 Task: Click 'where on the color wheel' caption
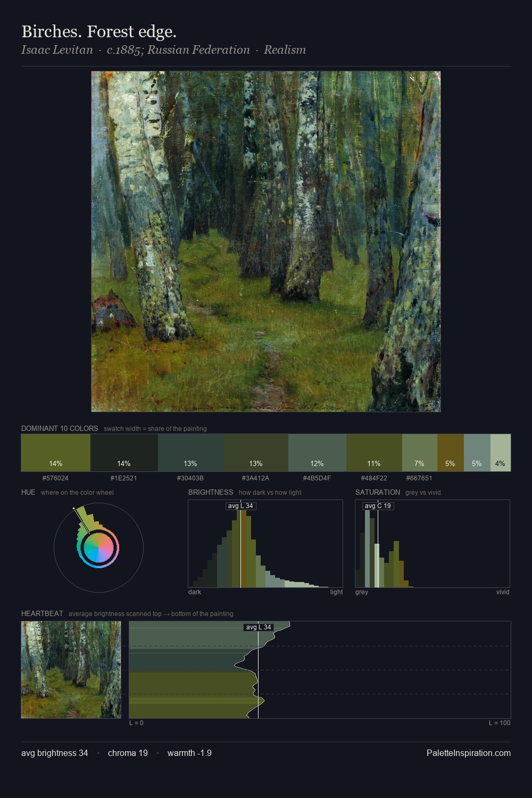click(77, 493)
